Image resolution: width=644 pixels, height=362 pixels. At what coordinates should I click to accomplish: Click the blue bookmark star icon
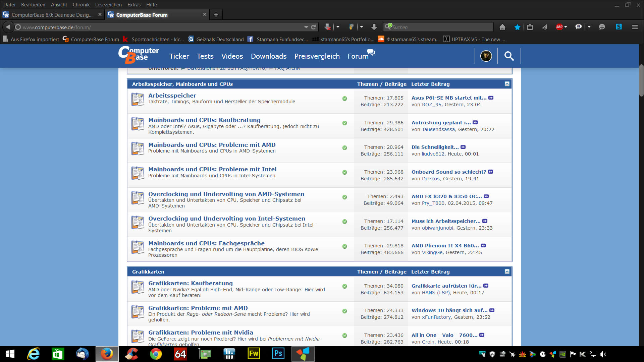point(517,27)
